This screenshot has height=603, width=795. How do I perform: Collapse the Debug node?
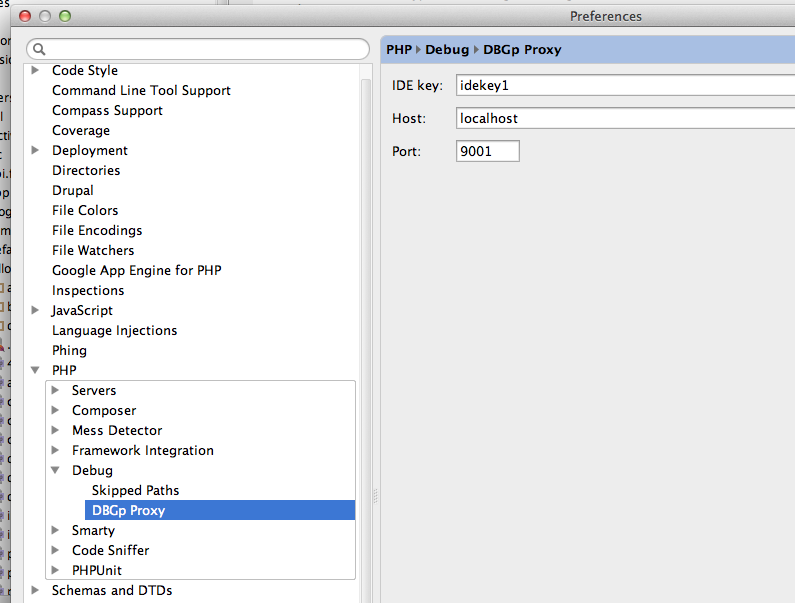[x=55, y=470]
